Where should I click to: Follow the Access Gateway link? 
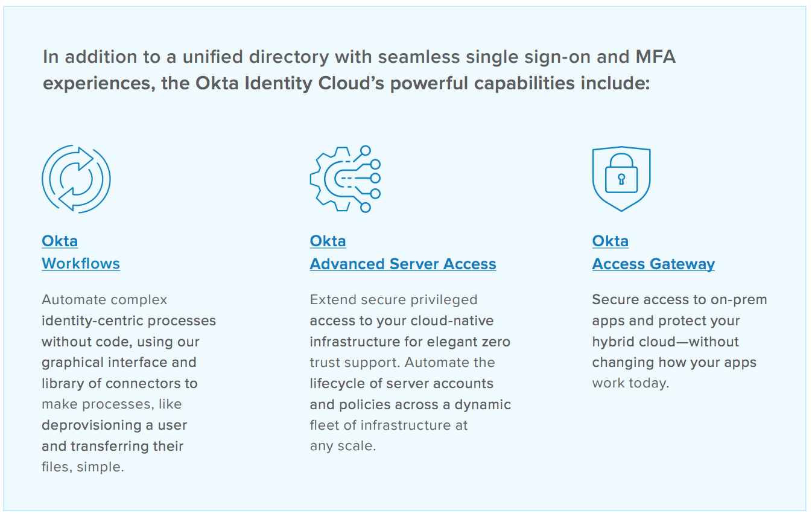coord(653,264)
